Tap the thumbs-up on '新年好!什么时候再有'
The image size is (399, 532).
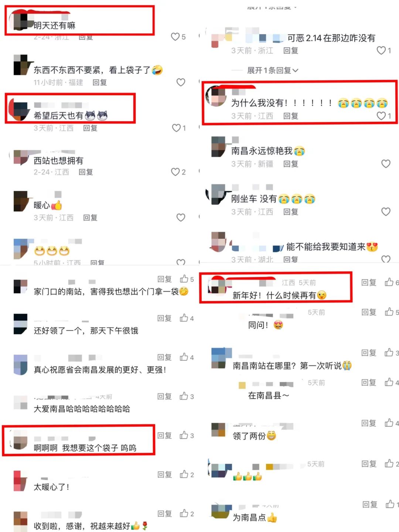[389, 282]
